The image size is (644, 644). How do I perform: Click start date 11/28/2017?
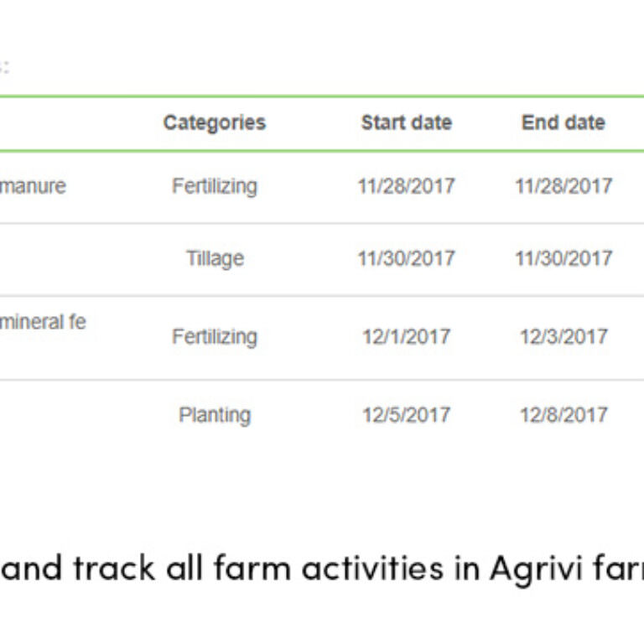[407, 186]
